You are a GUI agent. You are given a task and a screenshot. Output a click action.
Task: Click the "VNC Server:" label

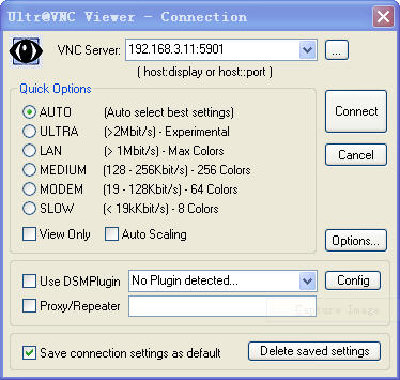[x=89, y=51]
